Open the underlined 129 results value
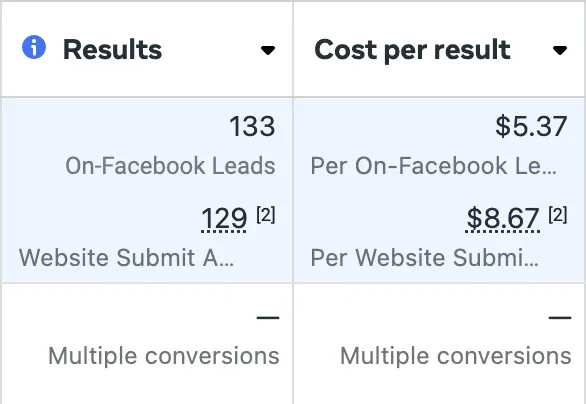The height and width of the screenshot is (404, 586). tap(224, 219)
